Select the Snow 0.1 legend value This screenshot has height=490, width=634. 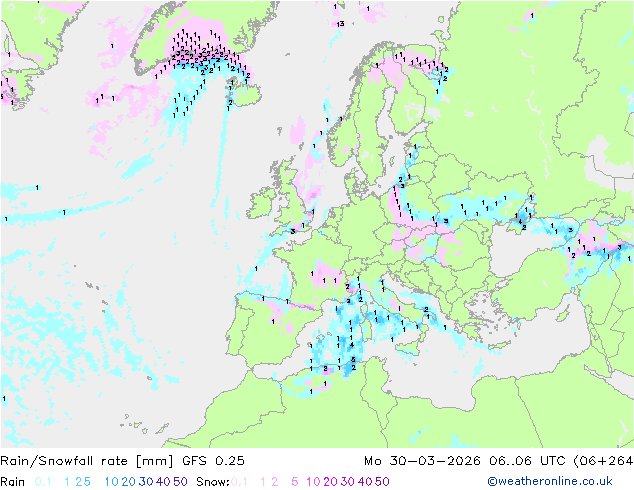click(239, 482)
